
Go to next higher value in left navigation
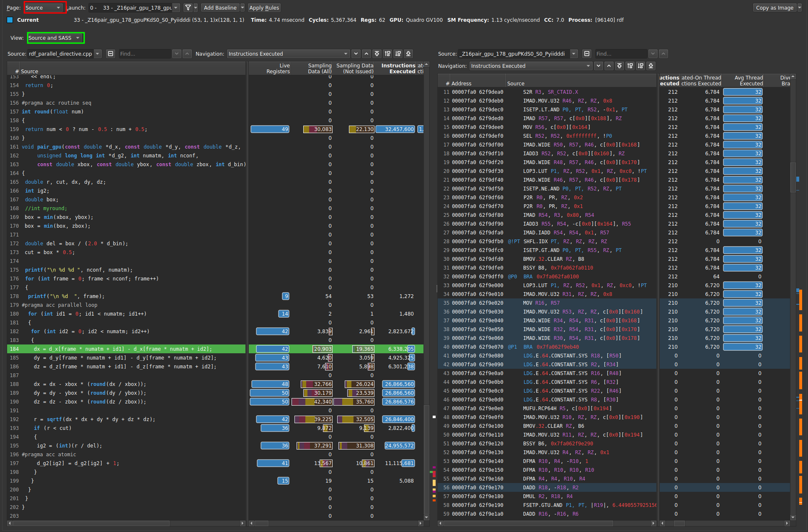(x=387, y=54)
